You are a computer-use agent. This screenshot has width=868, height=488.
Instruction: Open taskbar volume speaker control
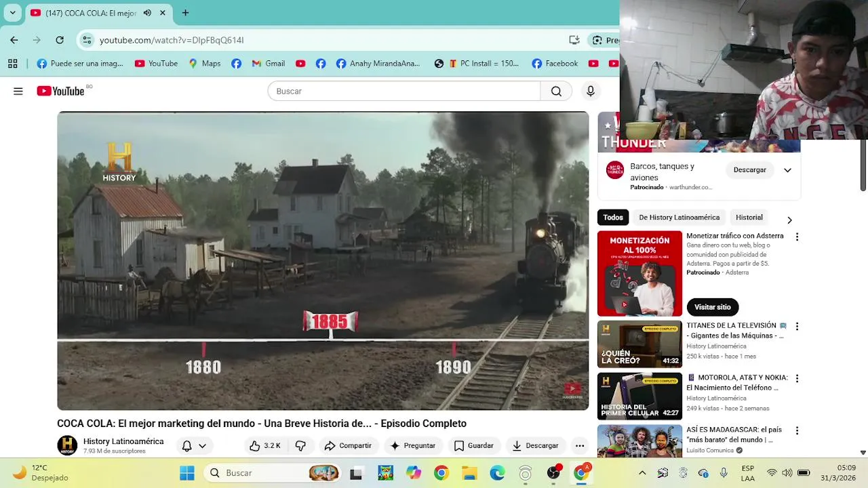787,473
